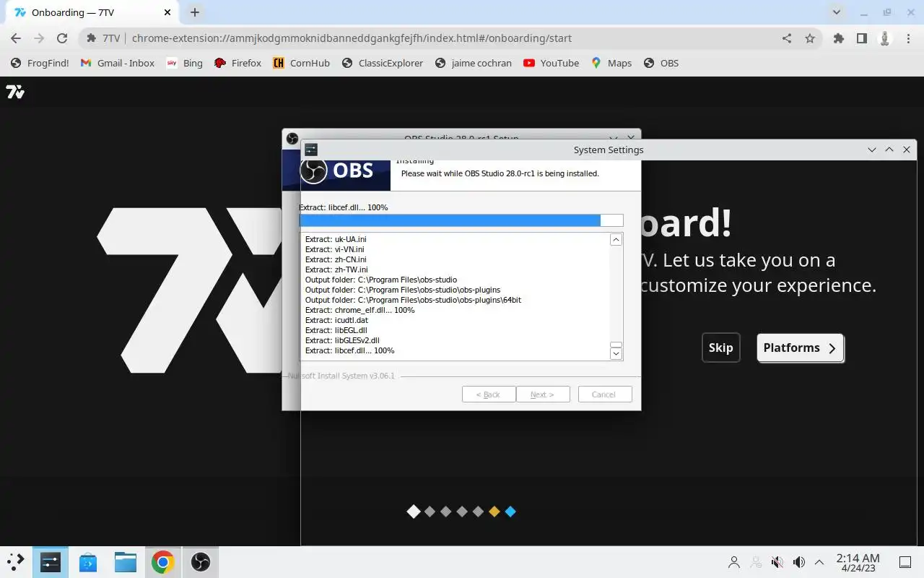Close the Onboarding — 7TV tab

[167, 12]
